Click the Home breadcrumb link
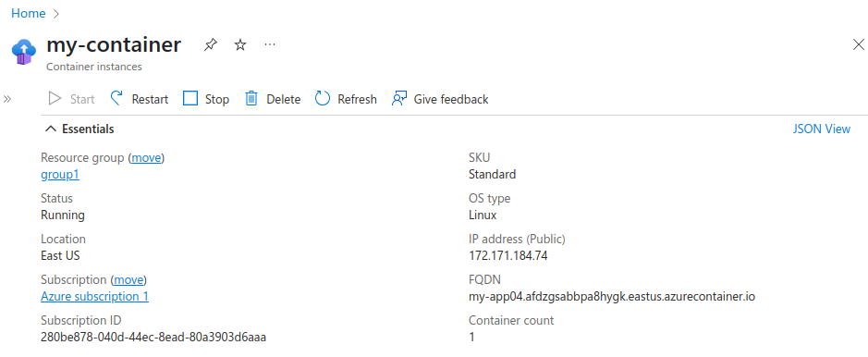 (x=29, y=13)
